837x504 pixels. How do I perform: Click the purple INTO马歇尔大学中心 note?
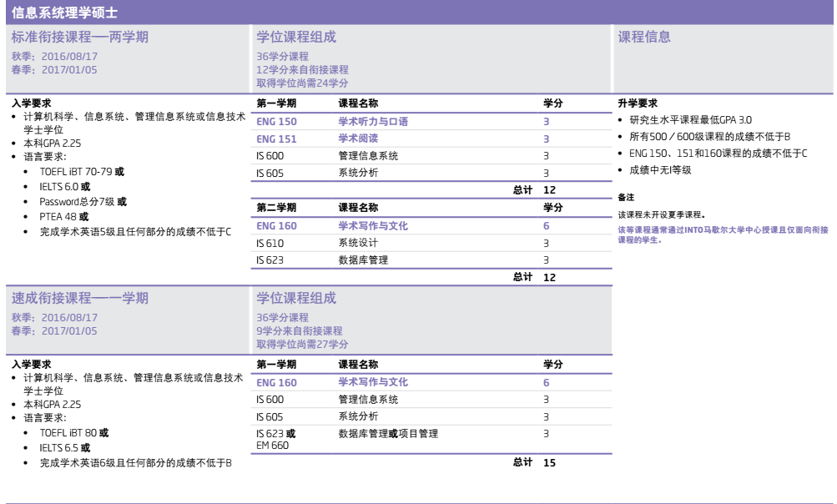coord(722,234)
